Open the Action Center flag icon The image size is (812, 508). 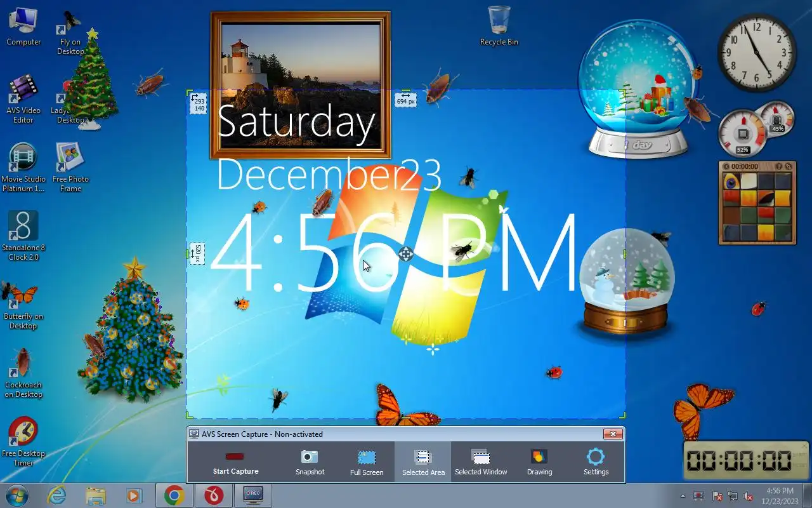pyautogui.click(x=717, y=496)
